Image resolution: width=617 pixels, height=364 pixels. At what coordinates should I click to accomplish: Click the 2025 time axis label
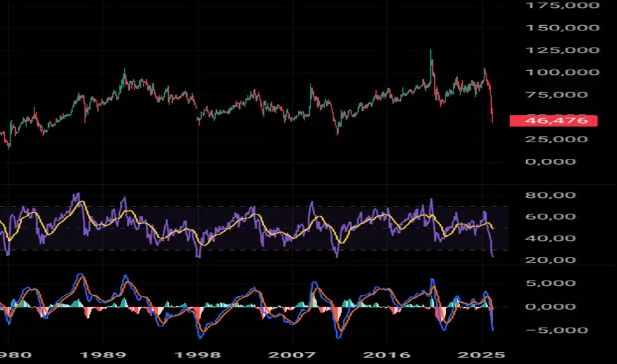pos(482,355)
